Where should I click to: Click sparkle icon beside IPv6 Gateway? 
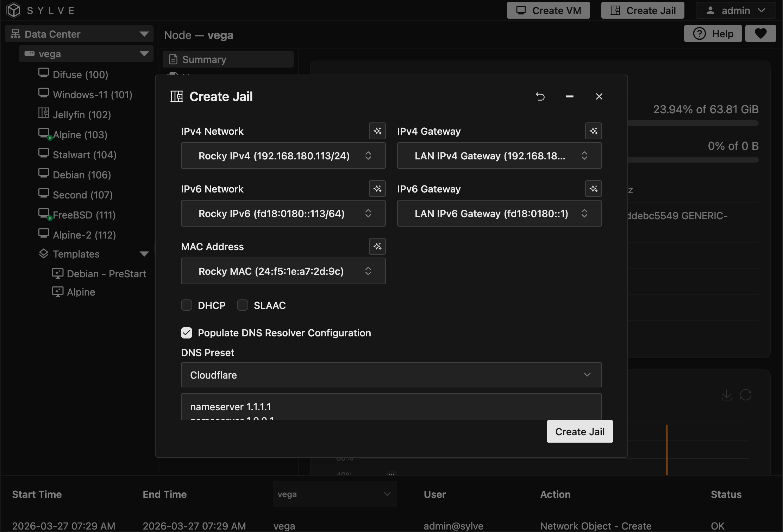(594, 189)
